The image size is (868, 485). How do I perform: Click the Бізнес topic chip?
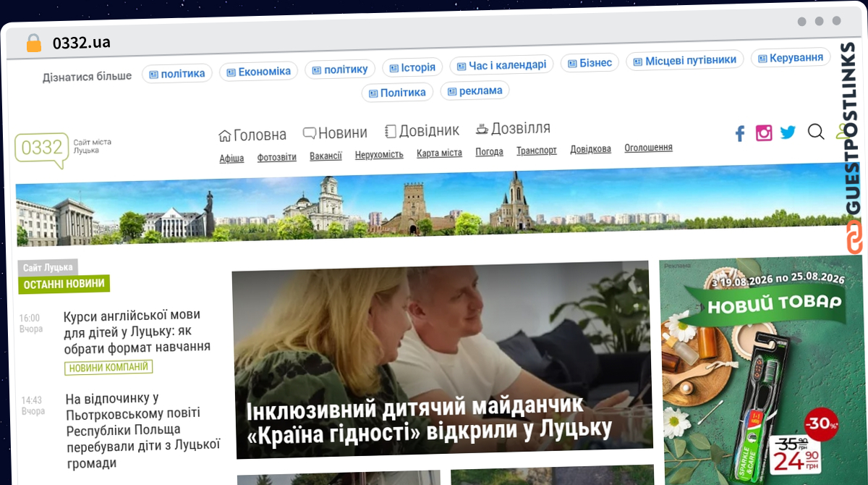tap(590, 63)
